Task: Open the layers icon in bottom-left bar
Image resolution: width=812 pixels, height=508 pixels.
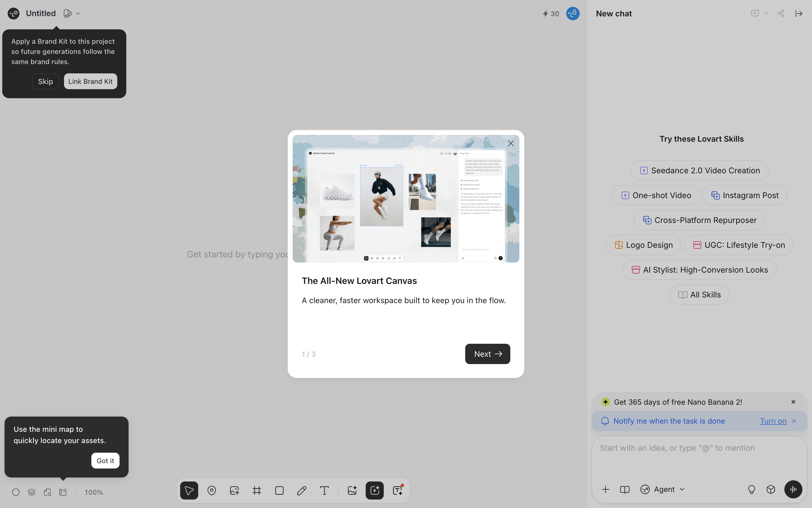Action: click(32, 492)
